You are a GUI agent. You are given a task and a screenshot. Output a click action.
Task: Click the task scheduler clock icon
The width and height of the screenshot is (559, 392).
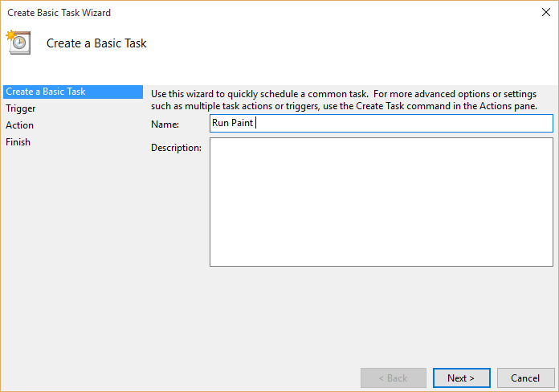(18, 42)
